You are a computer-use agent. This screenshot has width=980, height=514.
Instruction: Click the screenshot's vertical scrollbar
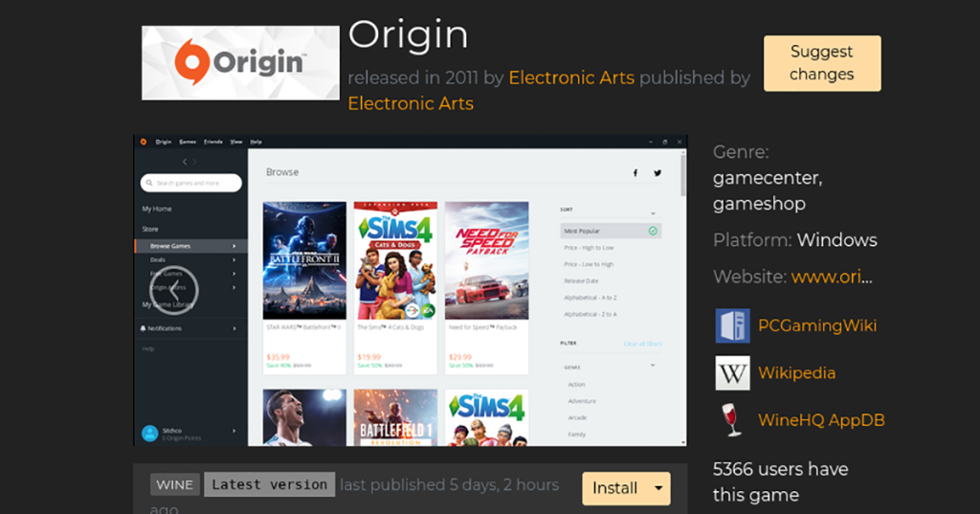(682, 175)
